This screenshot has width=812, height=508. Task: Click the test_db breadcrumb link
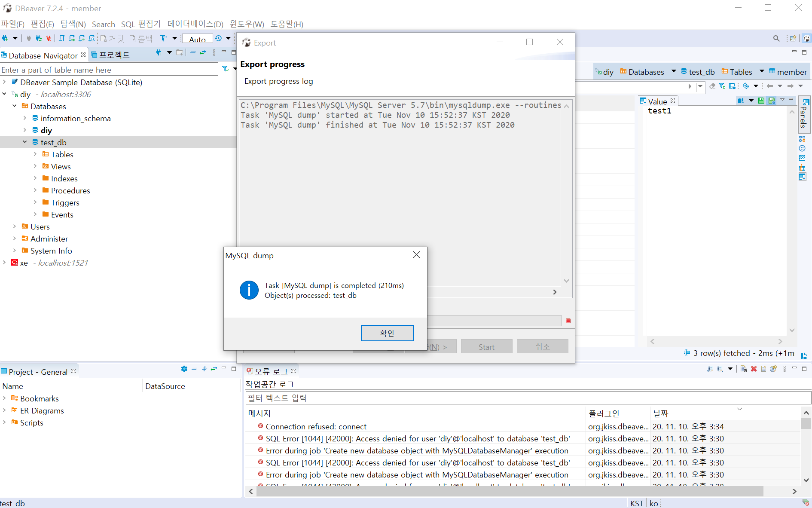[698, 72]
